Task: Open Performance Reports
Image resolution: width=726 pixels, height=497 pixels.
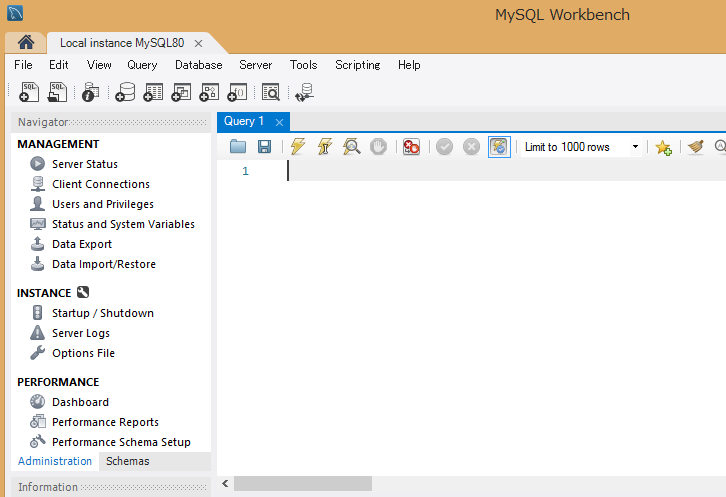Action: pyautogui.click(x=105, y=422)
